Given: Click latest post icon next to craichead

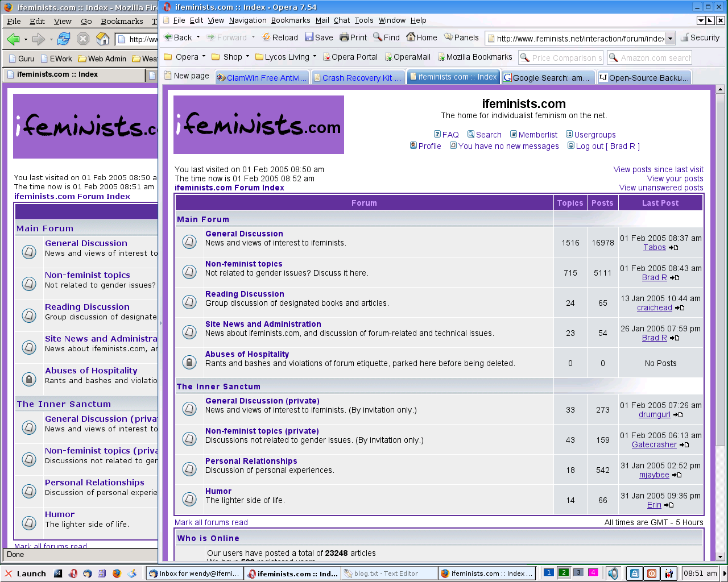Looking at the screenshot, I should [x=680, y=308].
